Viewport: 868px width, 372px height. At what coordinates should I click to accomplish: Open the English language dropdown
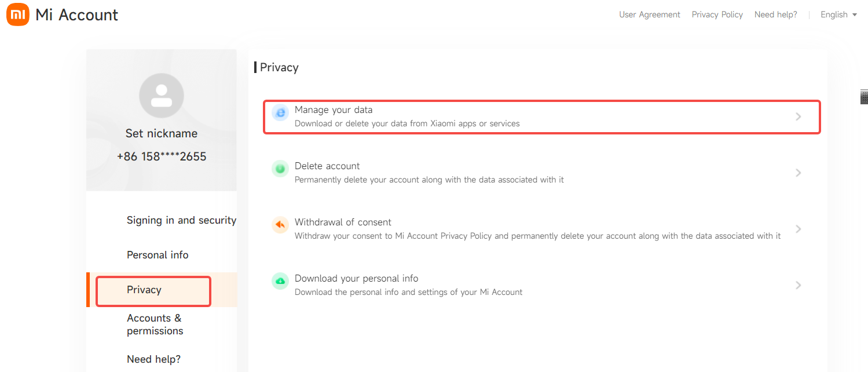(838, 14)
